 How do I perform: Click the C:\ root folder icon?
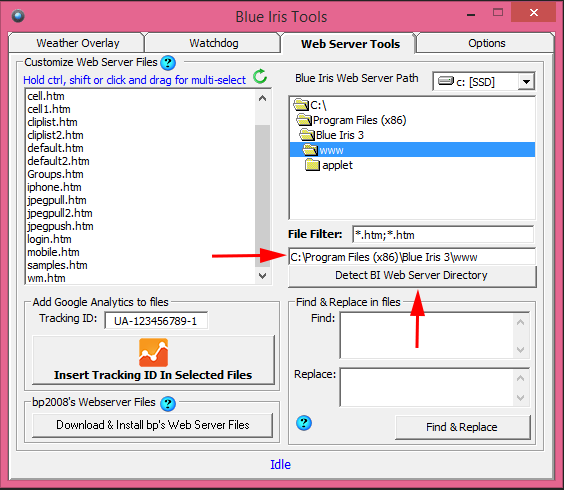tap(301, 105)
